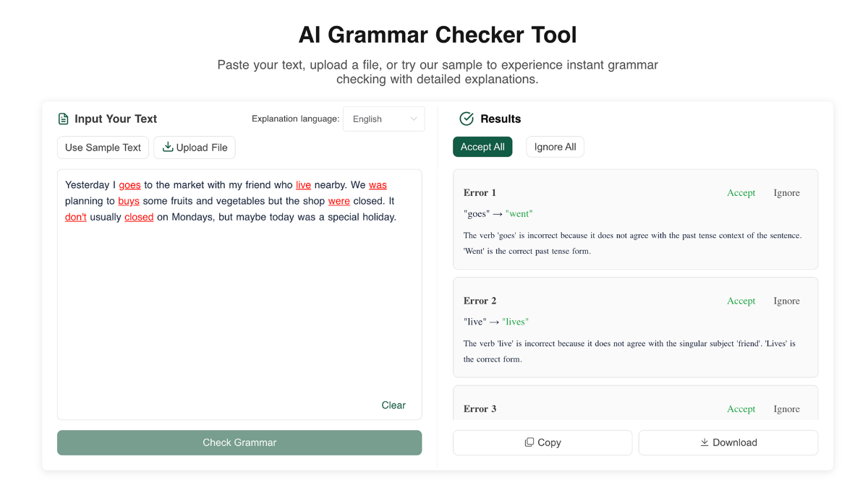868x488 pixels.
Task: Click Ignore All to dismiss all errors
Action: (555, 146)
